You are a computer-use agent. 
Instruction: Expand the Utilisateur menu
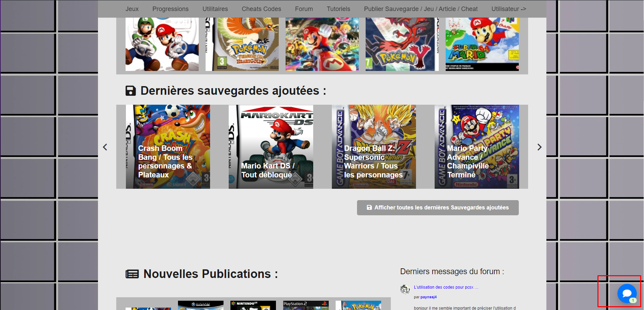[509, 9]
